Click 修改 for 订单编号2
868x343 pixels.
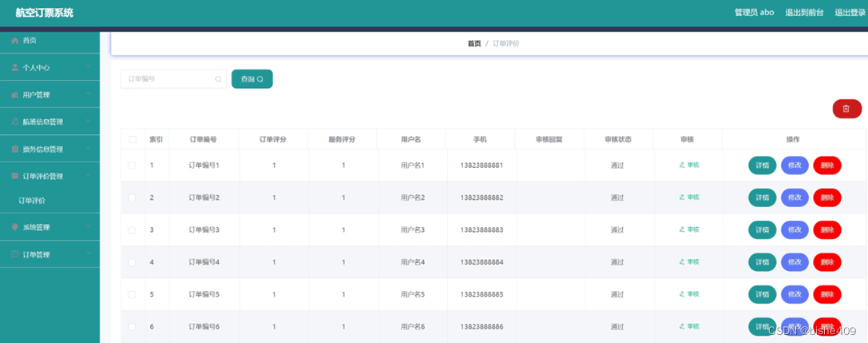click(x=795, y=197)
